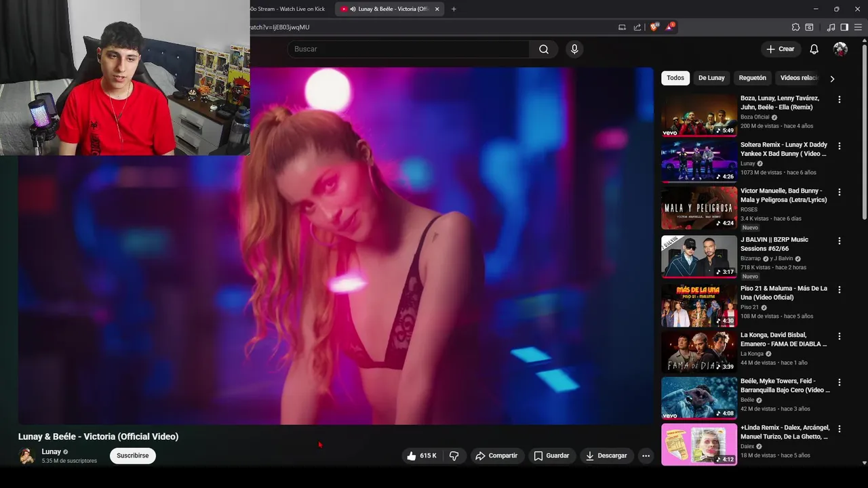
Task: Open Mala y Peligrosa thumbnail
Action: click(699, 208)
